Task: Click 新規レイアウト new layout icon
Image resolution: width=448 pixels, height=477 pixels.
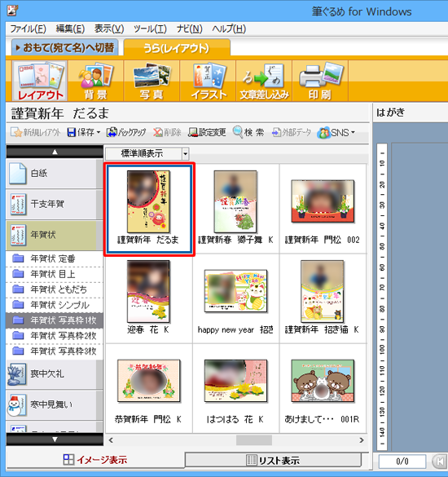Action: (x=15, y=132)
